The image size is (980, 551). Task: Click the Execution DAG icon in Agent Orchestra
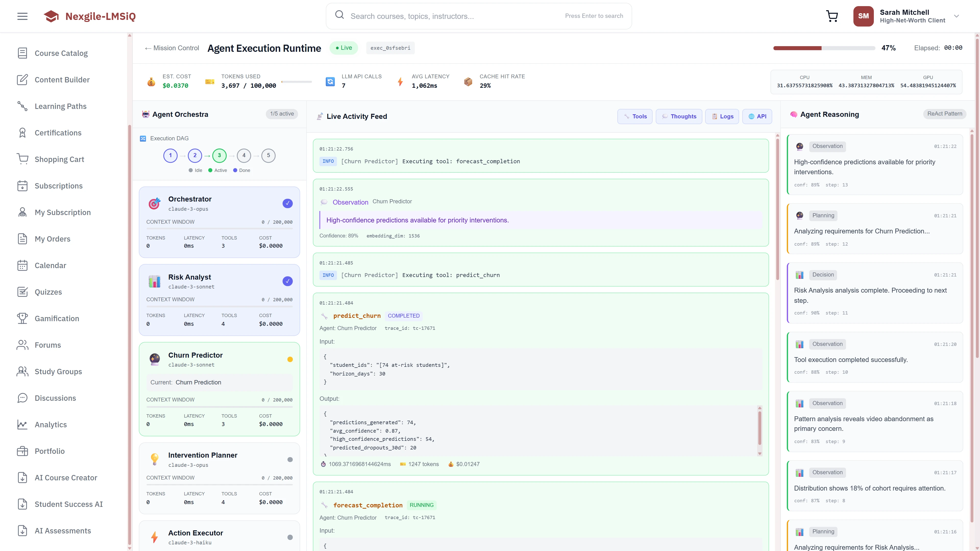(143, 139)
